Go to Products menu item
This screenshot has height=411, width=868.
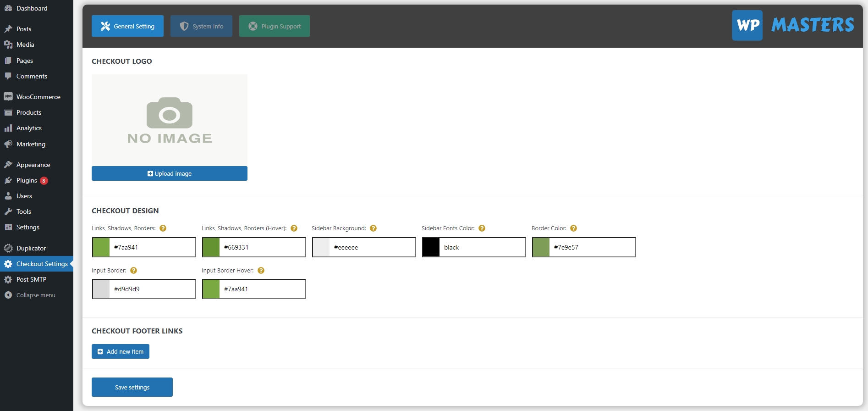(37, 112)
